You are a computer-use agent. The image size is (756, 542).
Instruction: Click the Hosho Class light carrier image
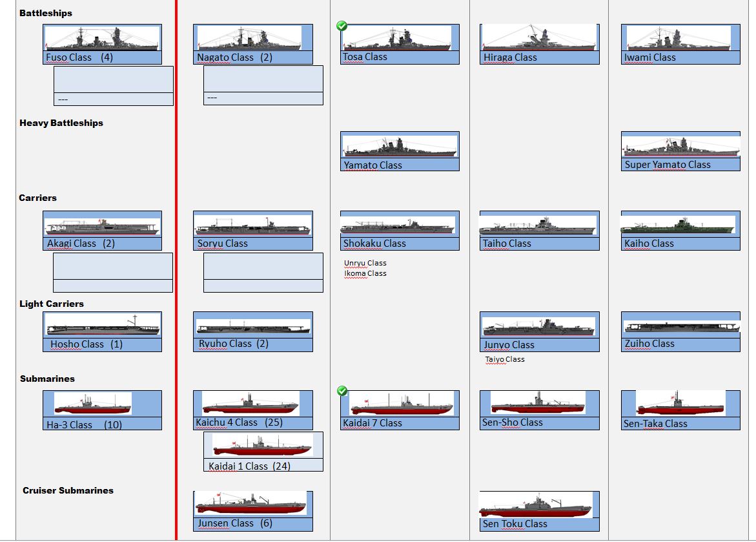tap(102, 325)
